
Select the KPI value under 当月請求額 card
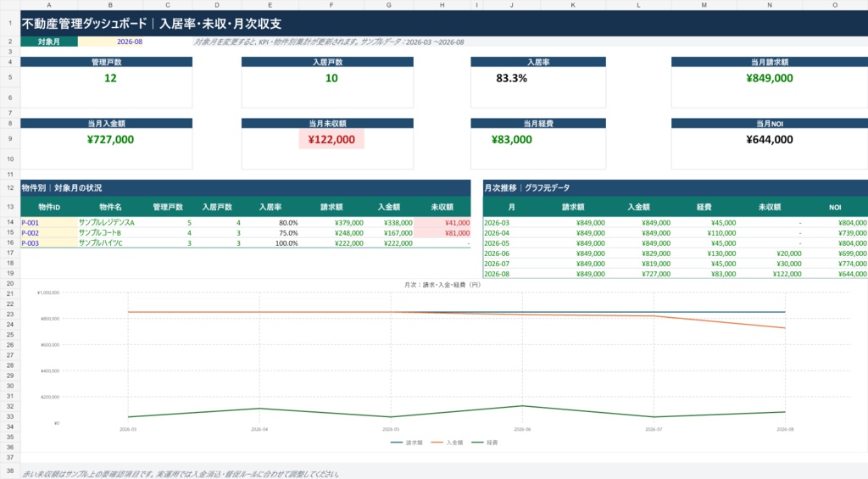pyautogui.click(x=770, y=78)
